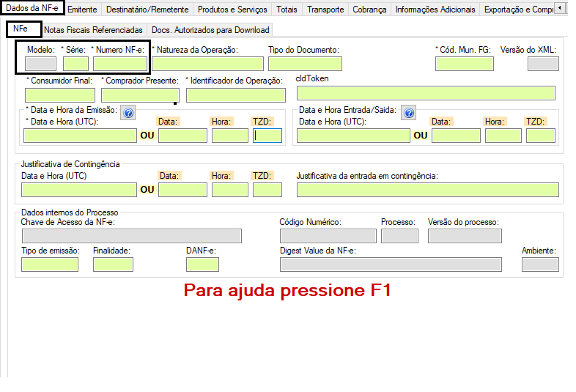Open the Transporte tab
The height and width of the screenshot is (392, 576).
point(325,10)
